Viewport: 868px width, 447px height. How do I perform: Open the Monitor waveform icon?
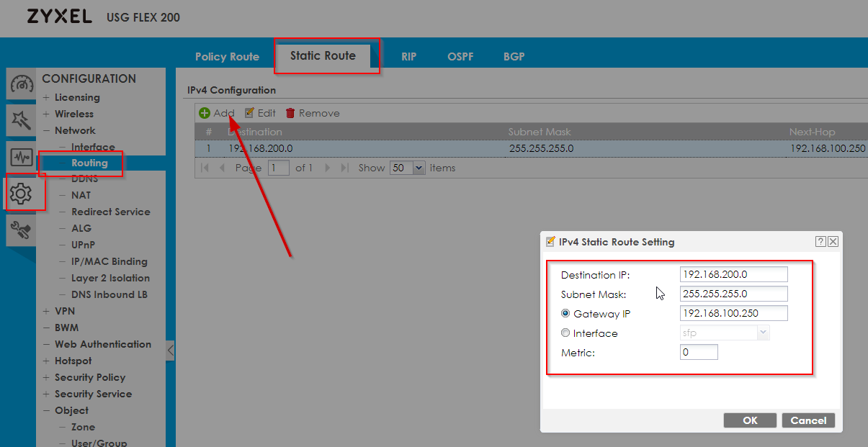click(x=21, y=157)
